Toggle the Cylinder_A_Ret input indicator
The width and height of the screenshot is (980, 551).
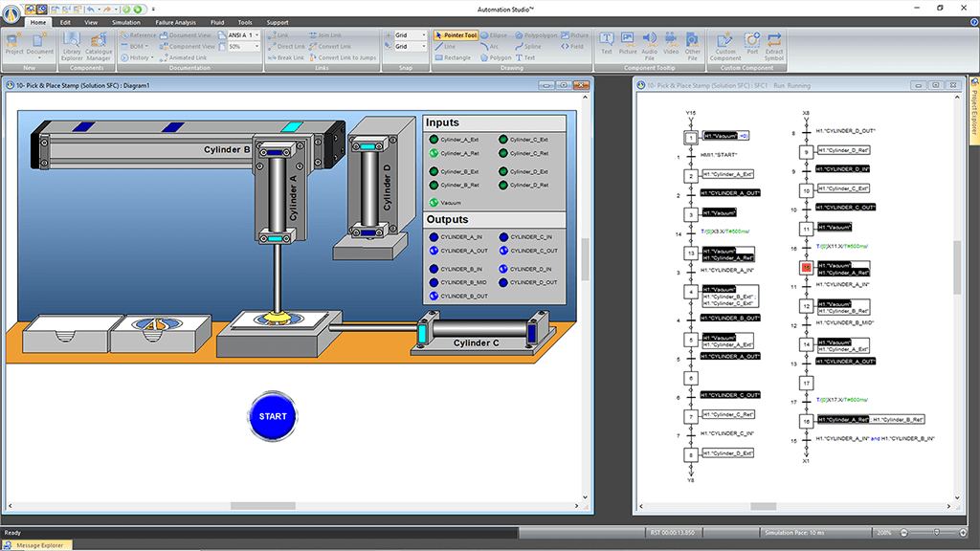click(434, 153)
